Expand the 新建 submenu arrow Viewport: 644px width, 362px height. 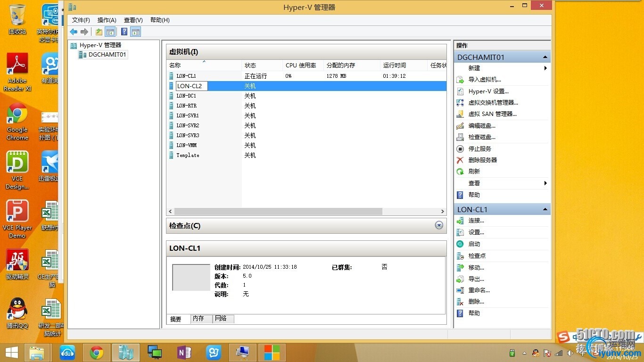coord(546,68)
